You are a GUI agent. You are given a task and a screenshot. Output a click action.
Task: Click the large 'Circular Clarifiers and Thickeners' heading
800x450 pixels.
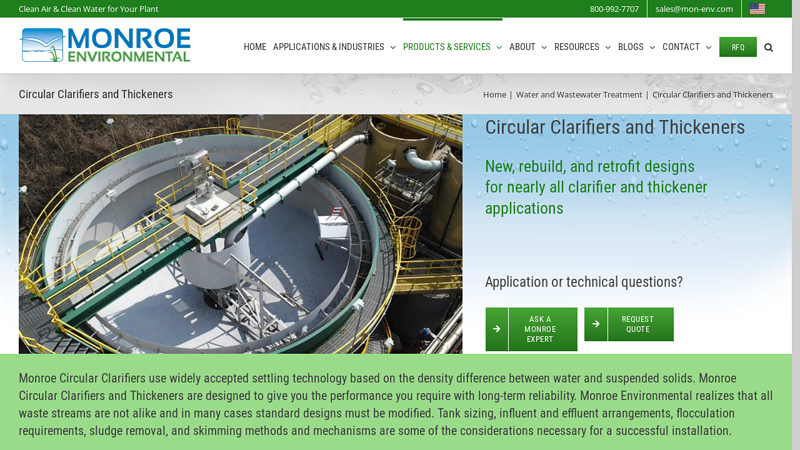(x=615, y=127)
